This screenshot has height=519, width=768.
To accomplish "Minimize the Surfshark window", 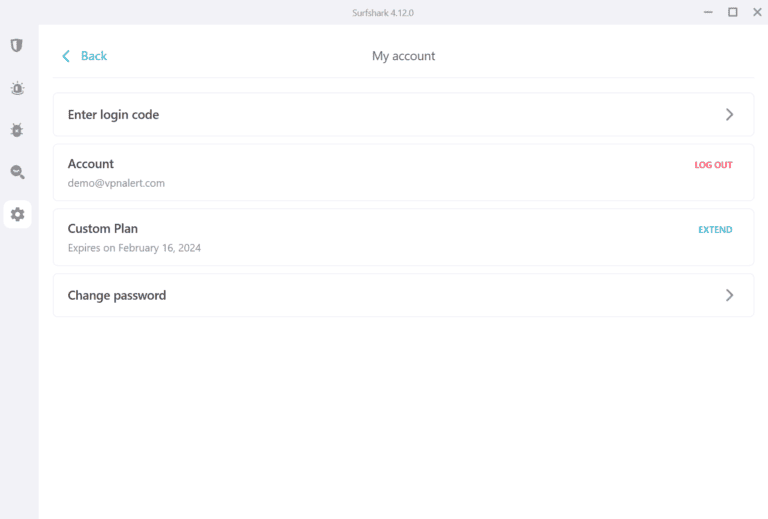I will click(709, 12).
